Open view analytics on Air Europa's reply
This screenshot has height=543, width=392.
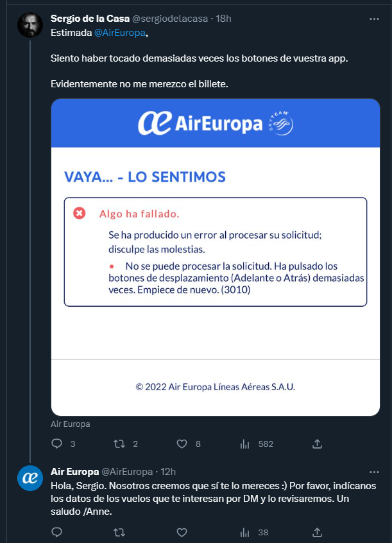click(243, 532)
